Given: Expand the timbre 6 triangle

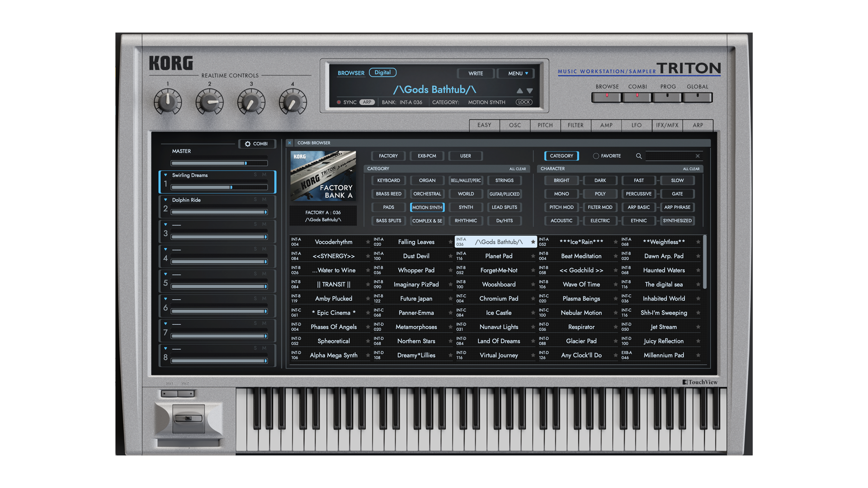Looking at the screenshot, I should coord(165,299).
